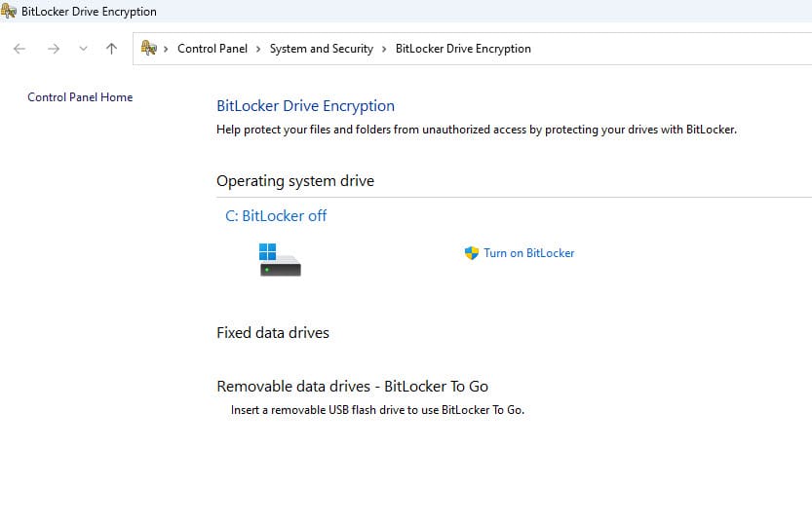
Task: Click the Fixed data drives heading
Action: (x=273, y=333)
